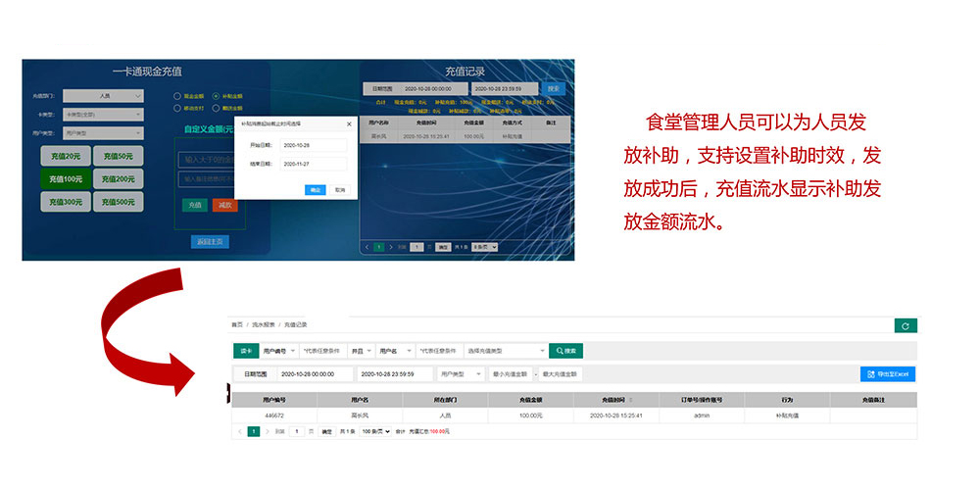Image resolution: width=980 pixels, height=489 pixels.
Task: Select the 补贴金额 radio button
Action: click(216, 96)
